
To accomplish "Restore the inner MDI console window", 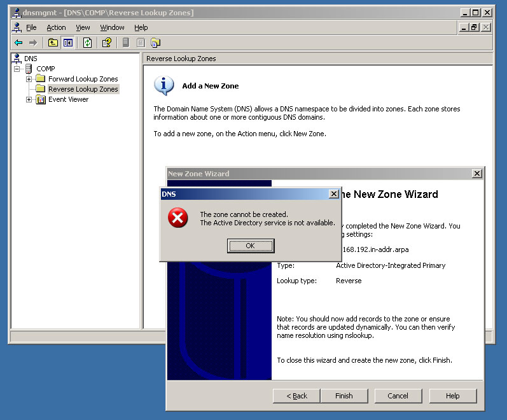I will tap(475, 27).
